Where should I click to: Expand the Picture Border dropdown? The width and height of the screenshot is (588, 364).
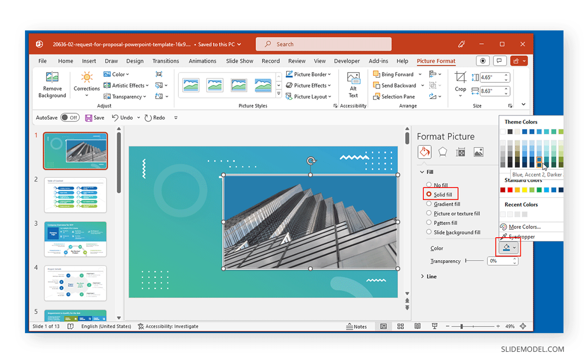tap(309, 74)
